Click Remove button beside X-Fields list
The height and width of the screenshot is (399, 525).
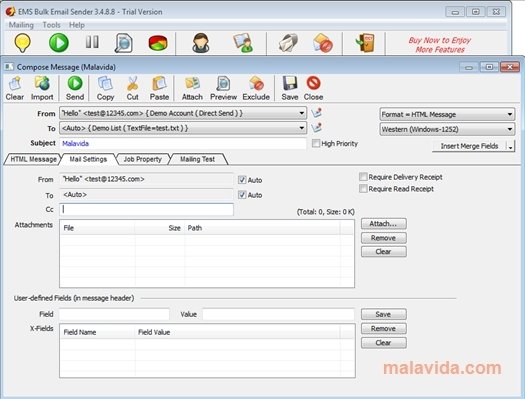click(384, 328)
